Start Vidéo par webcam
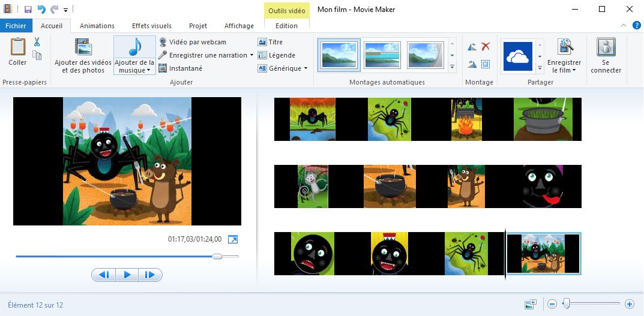 pyautogui.click(x=193, y=42)
